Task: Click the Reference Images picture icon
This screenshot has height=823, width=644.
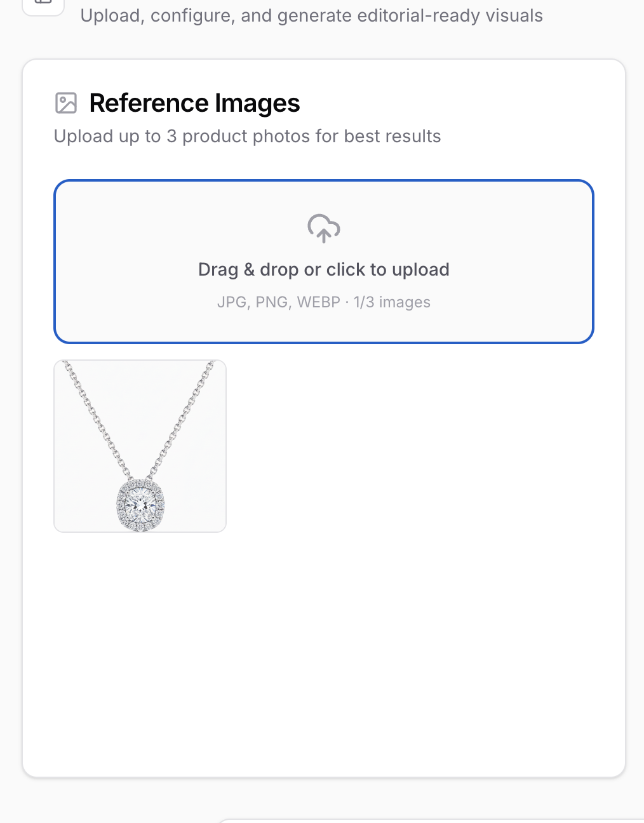Action: click(x=66, y=103)
